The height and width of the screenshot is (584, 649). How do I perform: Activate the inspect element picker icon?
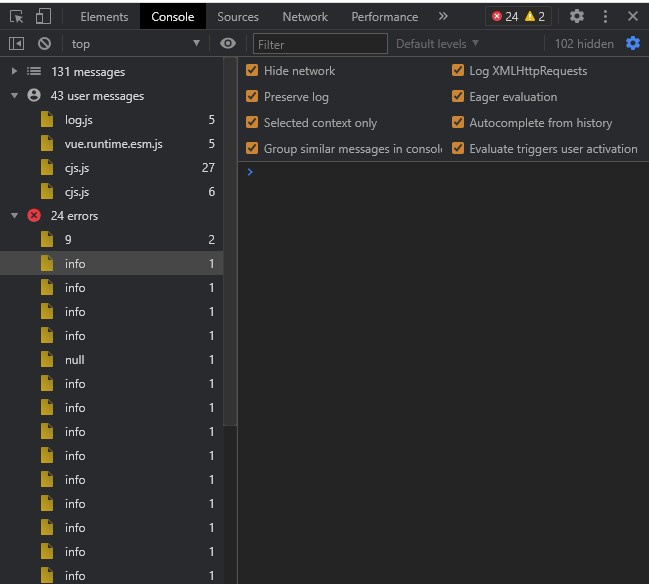[17, 17]
